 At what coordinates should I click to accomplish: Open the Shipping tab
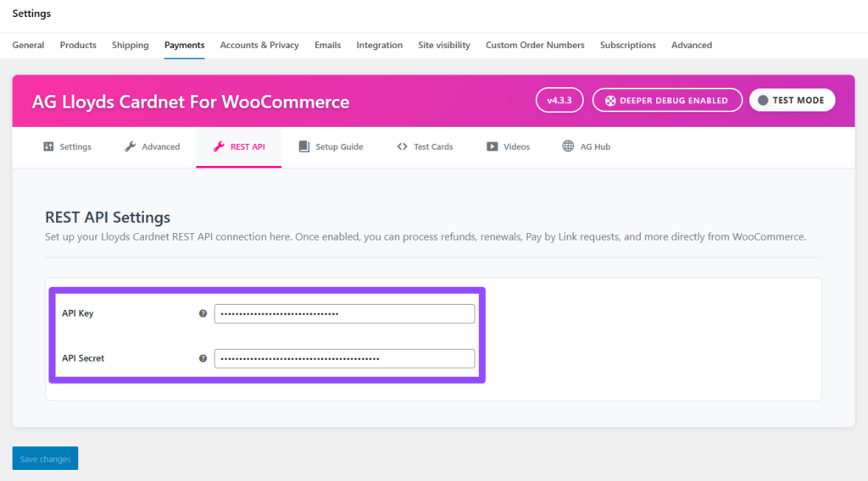(x=130, y=46)
